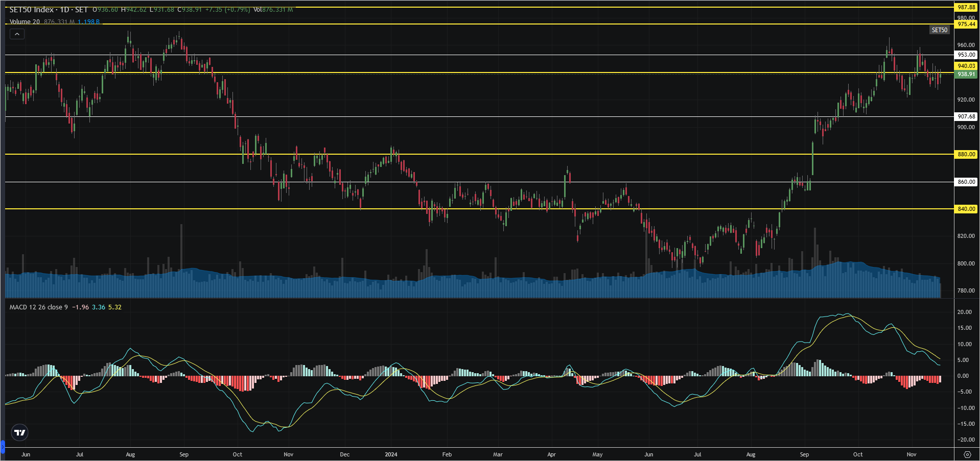Click the blue 1.198 B volume average

pyautogui.click(x=89, y=22)
